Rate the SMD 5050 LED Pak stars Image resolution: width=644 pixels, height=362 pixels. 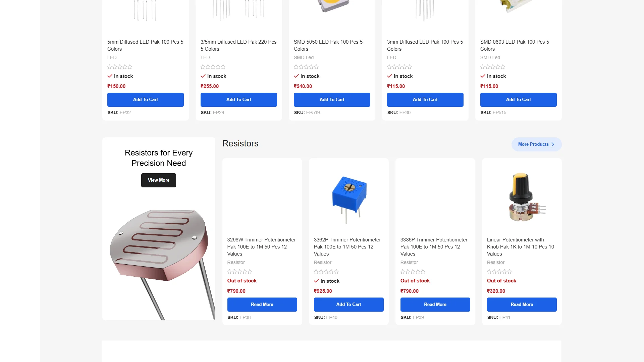(306, 67)
